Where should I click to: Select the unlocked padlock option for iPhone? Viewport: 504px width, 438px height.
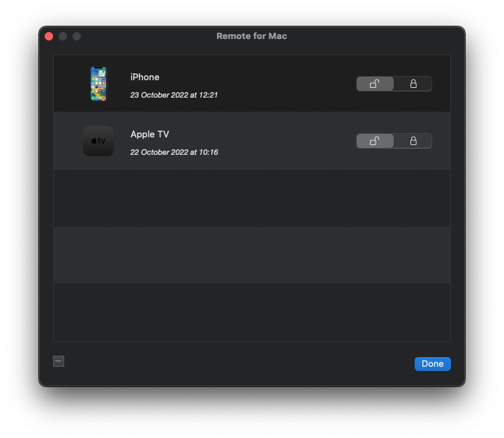tap(375, 84)
